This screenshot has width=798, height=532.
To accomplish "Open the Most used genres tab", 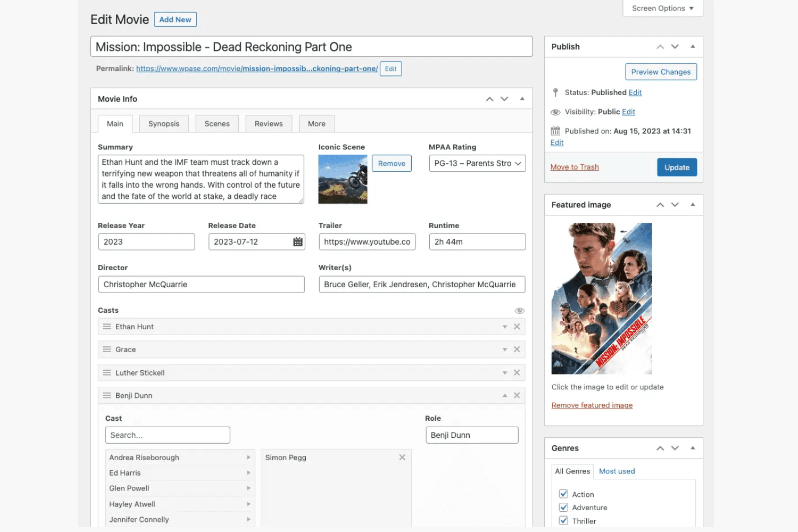I will click(x=617, y=471).
